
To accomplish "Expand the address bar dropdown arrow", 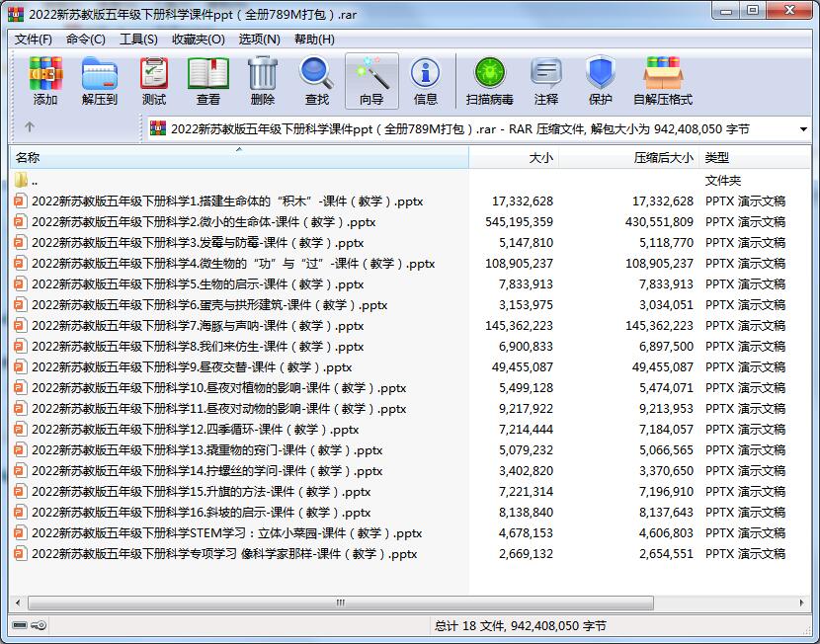I will click(x=803, y=129).
